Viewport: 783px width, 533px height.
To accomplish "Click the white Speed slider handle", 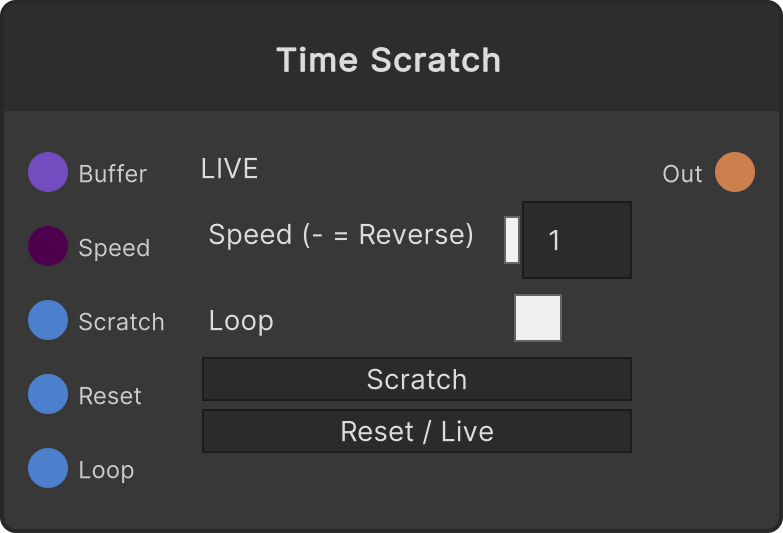I will (512, 240).
